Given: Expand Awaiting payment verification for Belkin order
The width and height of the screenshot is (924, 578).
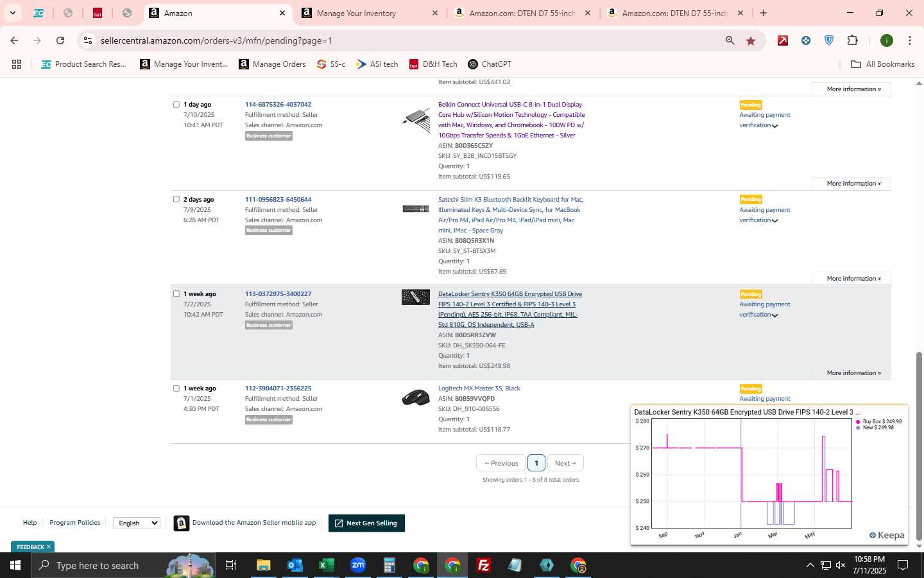Looking at the screenshot, I should coord(764,120).
